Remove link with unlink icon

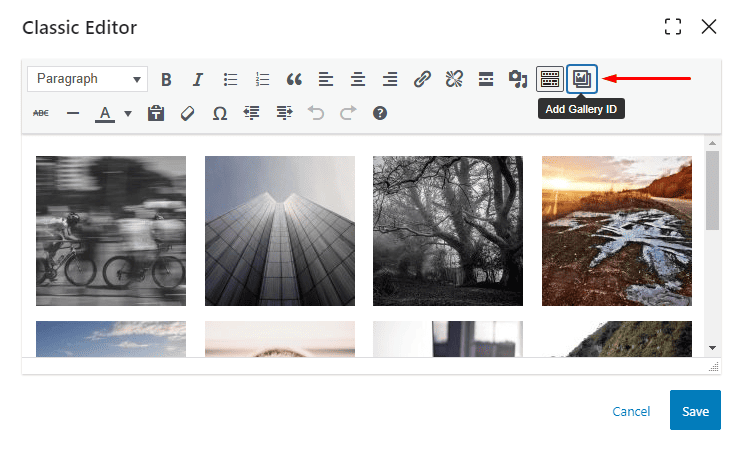454,79
